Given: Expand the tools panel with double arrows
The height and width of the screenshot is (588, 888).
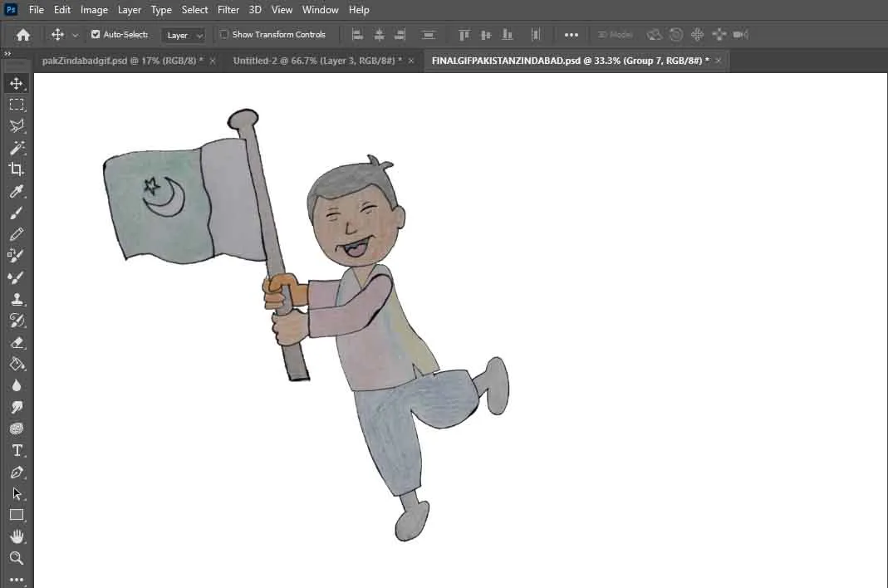Looking at the screenshot, I should (x=7, y=54).
